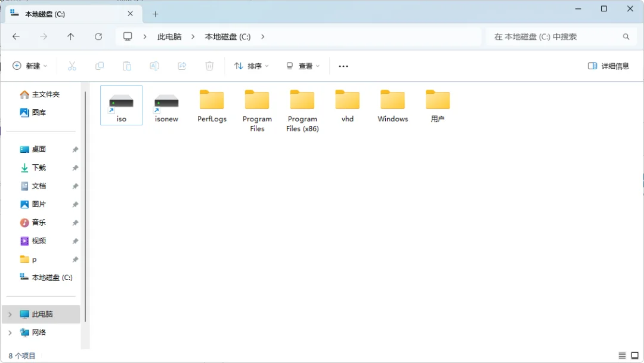Open 文档 in sidebar
Screen dimensions: 644x363
33,186
